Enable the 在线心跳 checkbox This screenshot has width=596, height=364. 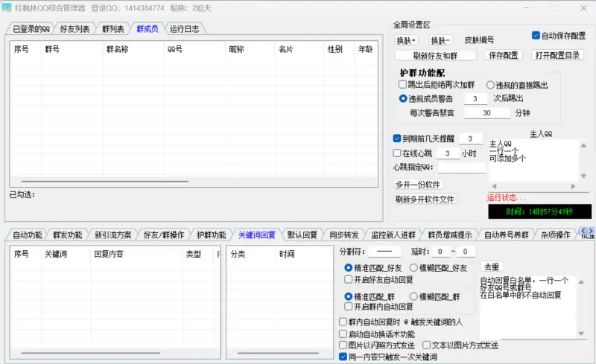coord(398,153)
